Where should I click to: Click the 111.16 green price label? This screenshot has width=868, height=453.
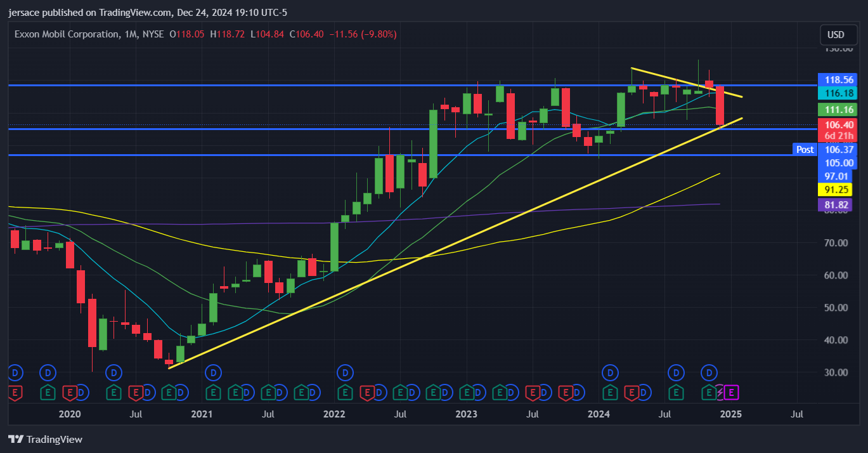pyautogui.click(x=837, y=110)
